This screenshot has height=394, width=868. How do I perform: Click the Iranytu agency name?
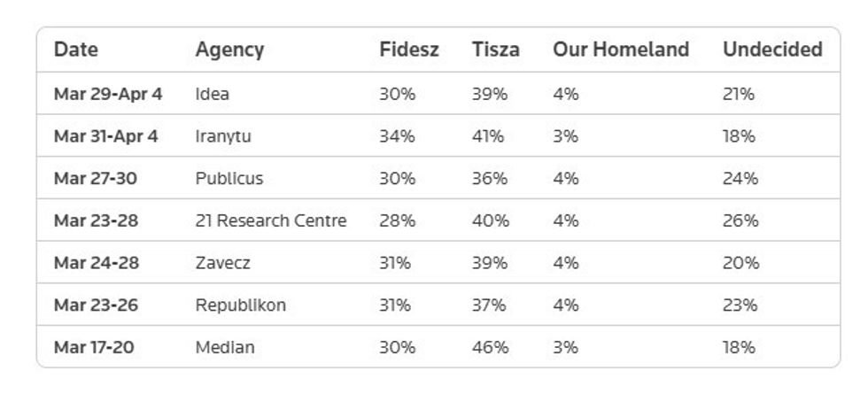click(x=223, y=135)
